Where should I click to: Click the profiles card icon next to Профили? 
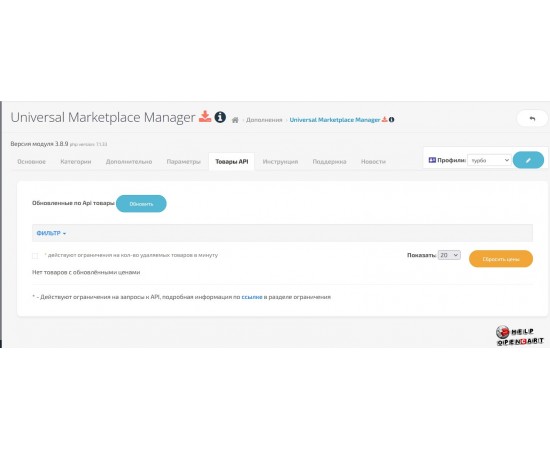point(432,160)
